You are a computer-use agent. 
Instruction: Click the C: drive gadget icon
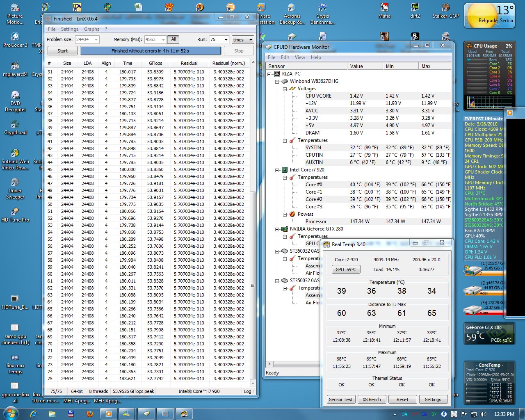[472, 270]
